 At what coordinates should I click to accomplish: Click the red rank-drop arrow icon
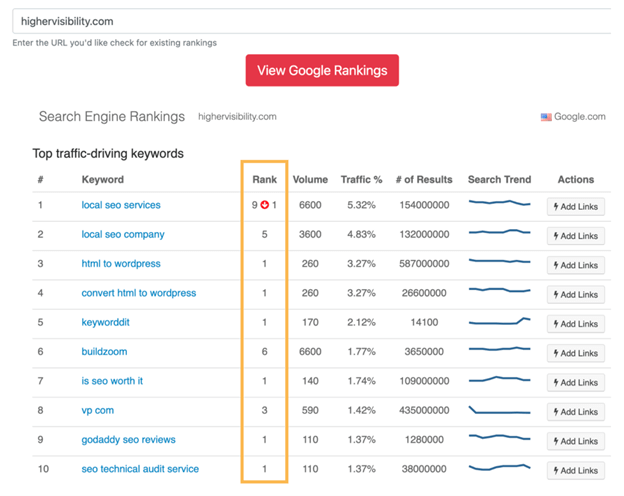(x=265, y=206)
